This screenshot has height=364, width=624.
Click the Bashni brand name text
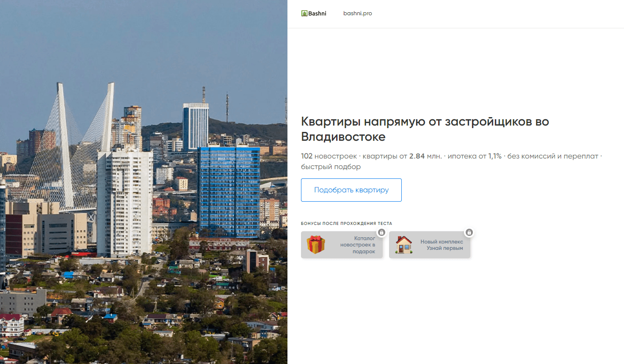pyautogui.click(x=317, y=14)
